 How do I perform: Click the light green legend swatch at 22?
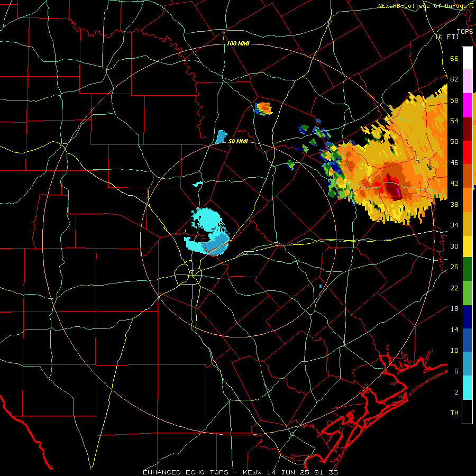pos(467,293)
